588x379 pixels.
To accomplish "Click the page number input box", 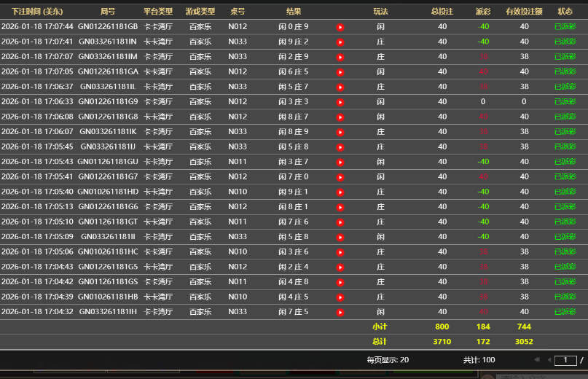I will pyautogui.click(x=565, y=360).
